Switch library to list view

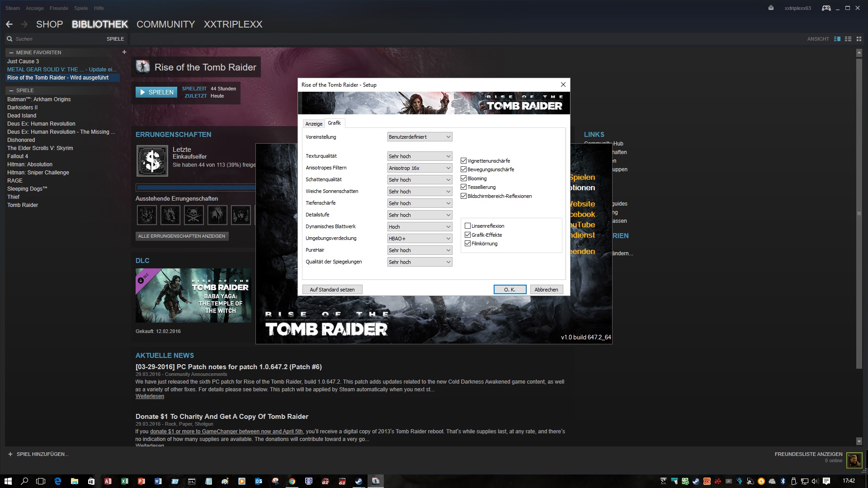[848, 39]
